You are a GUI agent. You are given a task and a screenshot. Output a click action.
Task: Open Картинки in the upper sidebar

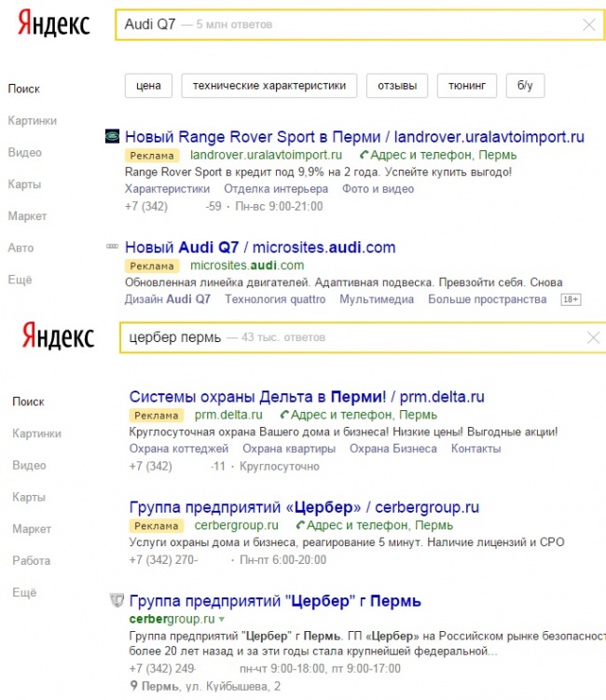[x=32, y=120]
